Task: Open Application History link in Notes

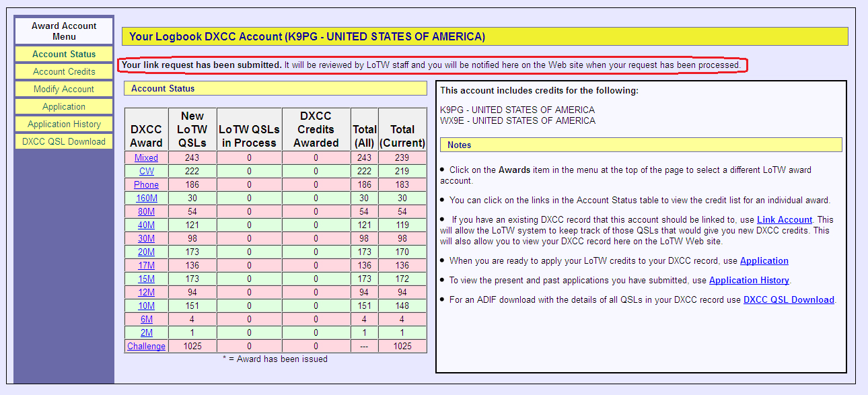Action: pyautogui.click(x=749, y=280)
